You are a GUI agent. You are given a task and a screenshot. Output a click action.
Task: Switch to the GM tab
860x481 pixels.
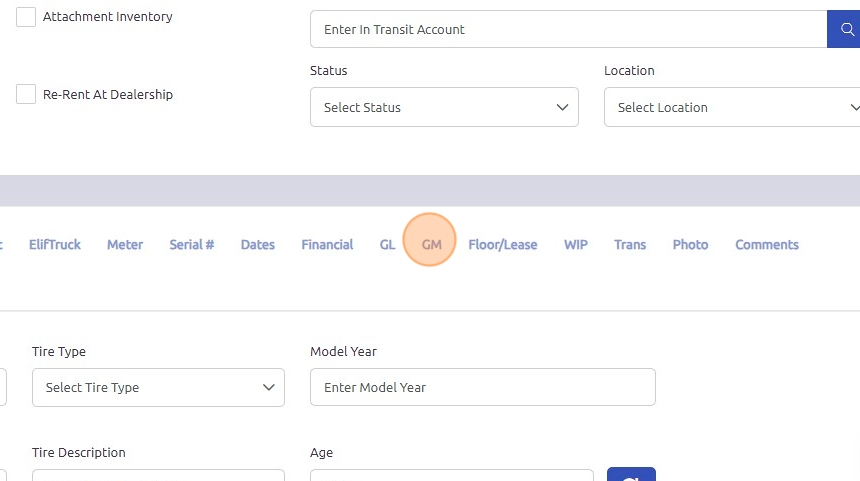431,244
